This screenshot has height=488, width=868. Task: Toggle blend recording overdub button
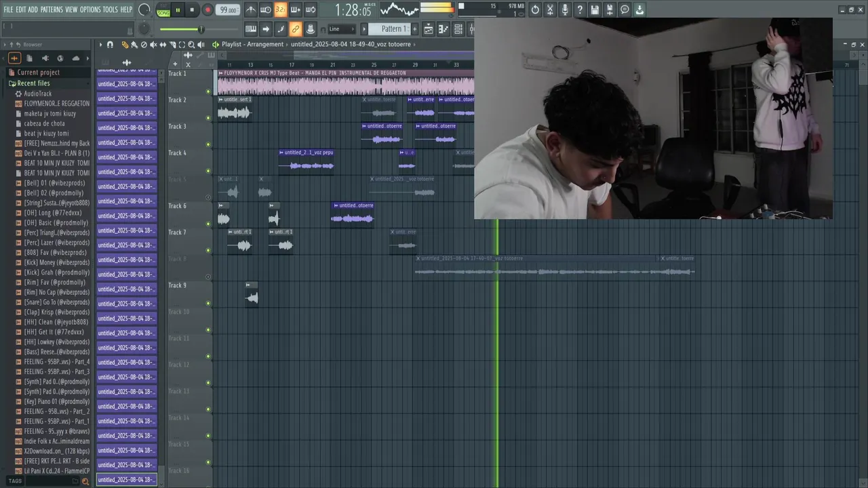(x=296, y=9)
